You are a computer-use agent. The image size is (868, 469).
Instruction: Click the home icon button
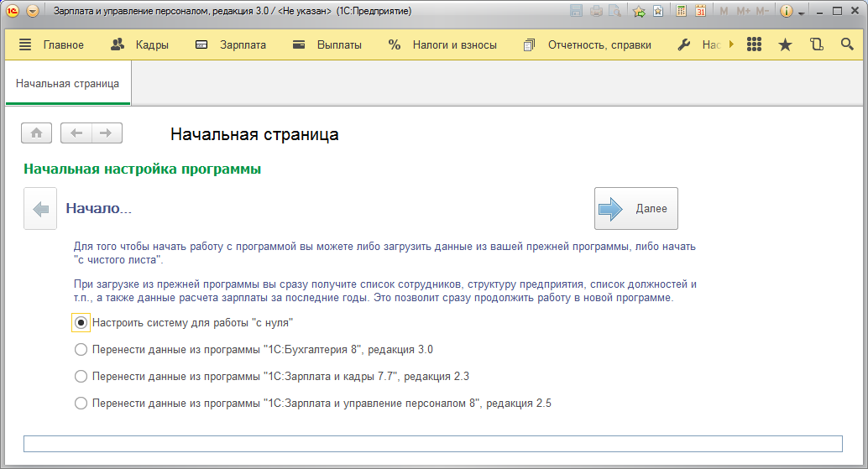click(x=36, y=133)
